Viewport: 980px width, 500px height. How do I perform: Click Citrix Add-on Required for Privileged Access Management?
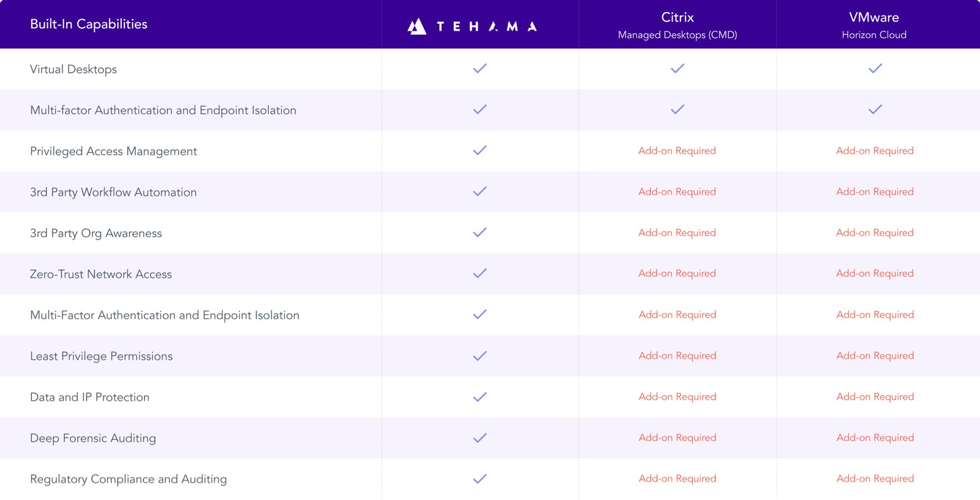[677, 151]
